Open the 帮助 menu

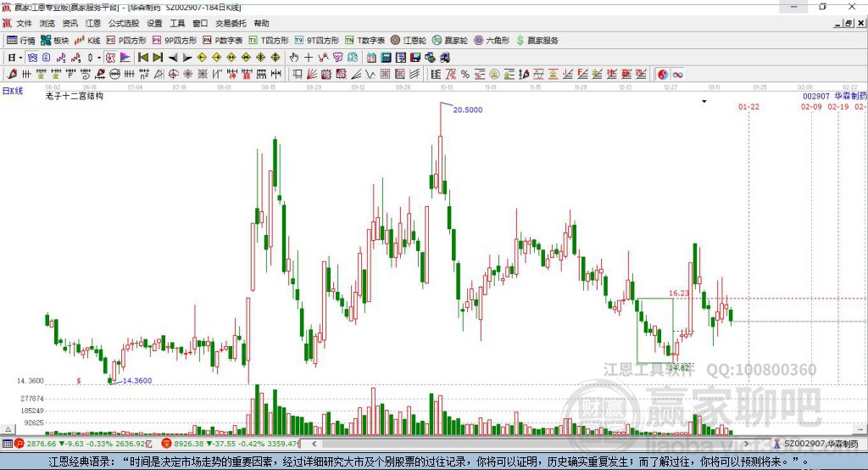[261, 23]
